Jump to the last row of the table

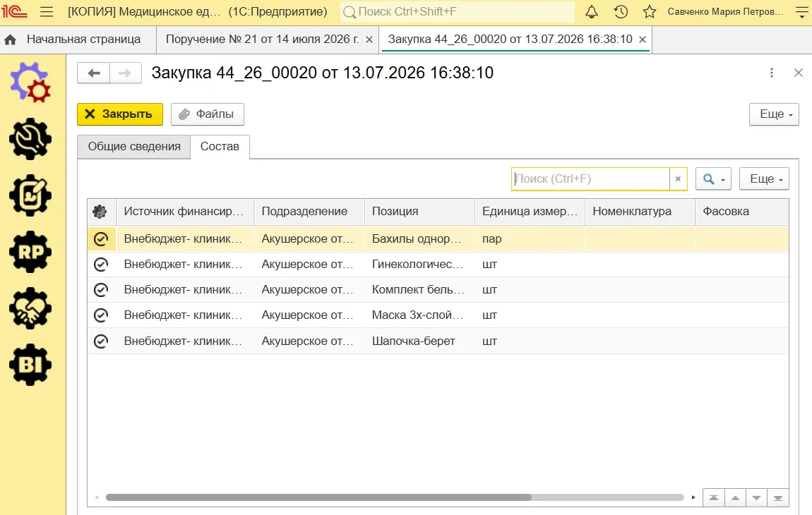pos(778,498)
